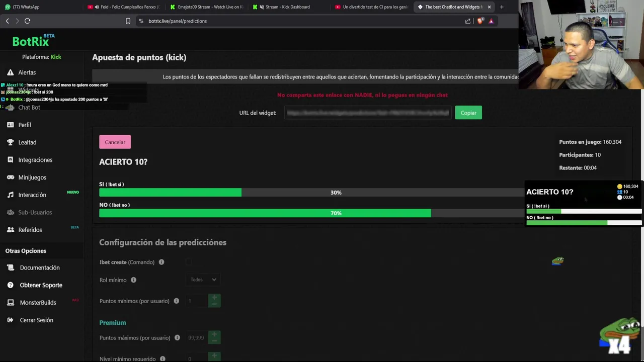Viewport: 644px width, 362px height.
Task: Click the MonsterBuilds monitor icon
Action: [10, 303]
